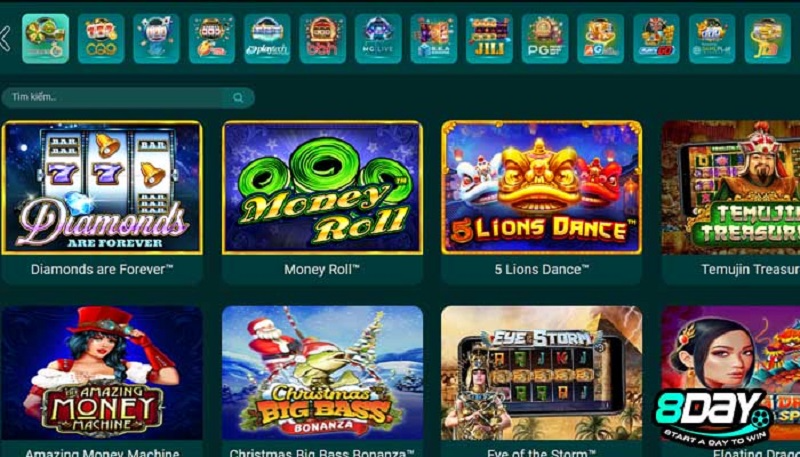Screen dimensions: 800x457
Task: Open the Amazing Money Machine game image
Action: coord(102,373)
